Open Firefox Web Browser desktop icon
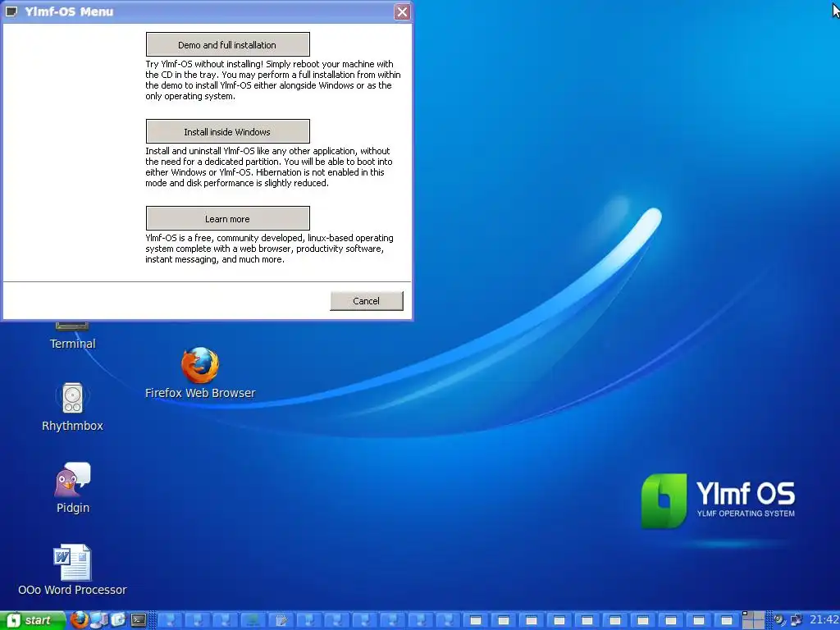840x630 pixels. pos(200,373)
